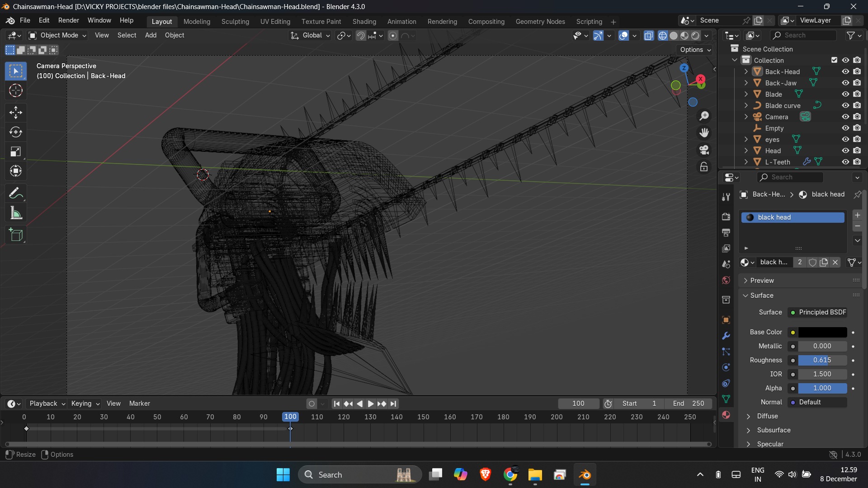The height and width of the screenshot is (488, 868).
Task: Open the Scene properties tab
Action: coord(726,264)
